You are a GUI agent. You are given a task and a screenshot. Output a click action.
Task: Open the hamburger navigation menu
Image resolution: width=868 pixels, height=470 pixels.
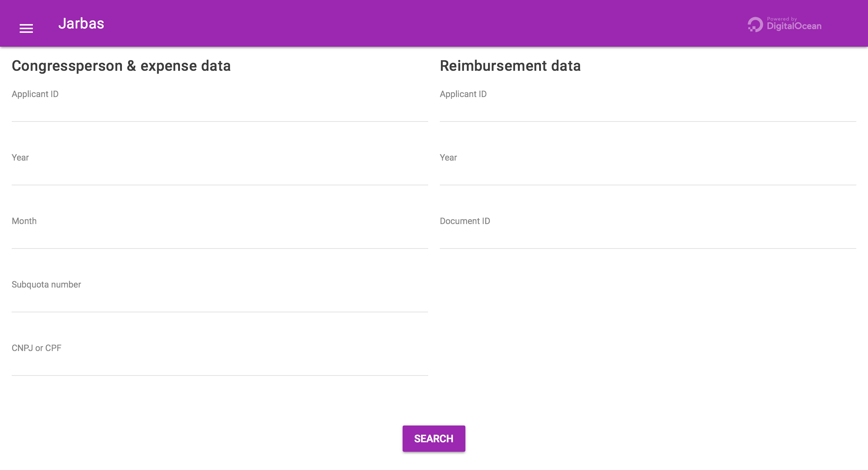click(26, 28)
